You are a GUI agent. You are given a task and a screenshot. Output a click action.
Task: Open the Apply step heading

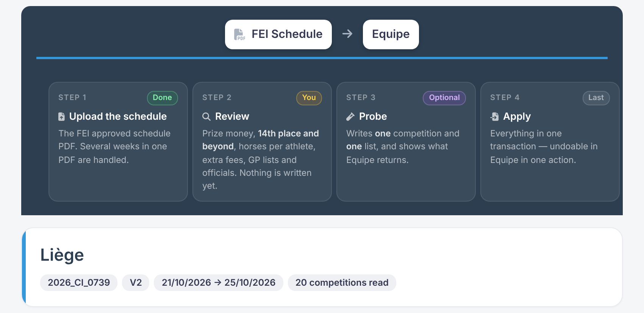[x=517, y=116]
